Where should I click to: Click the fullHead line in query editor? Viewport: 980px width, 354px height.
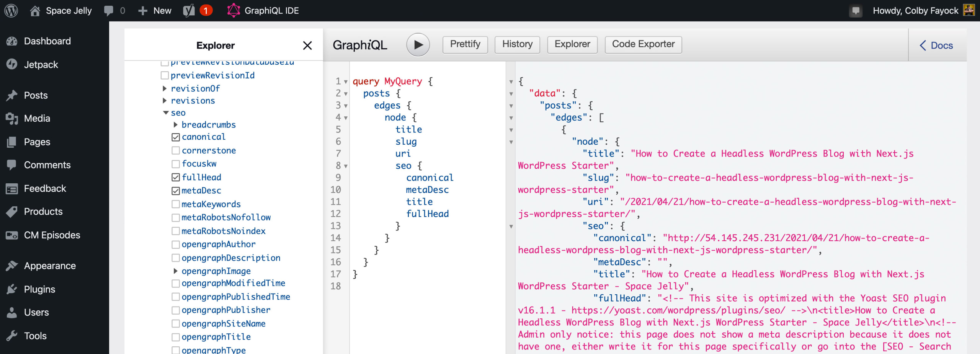tap(427, 214)
